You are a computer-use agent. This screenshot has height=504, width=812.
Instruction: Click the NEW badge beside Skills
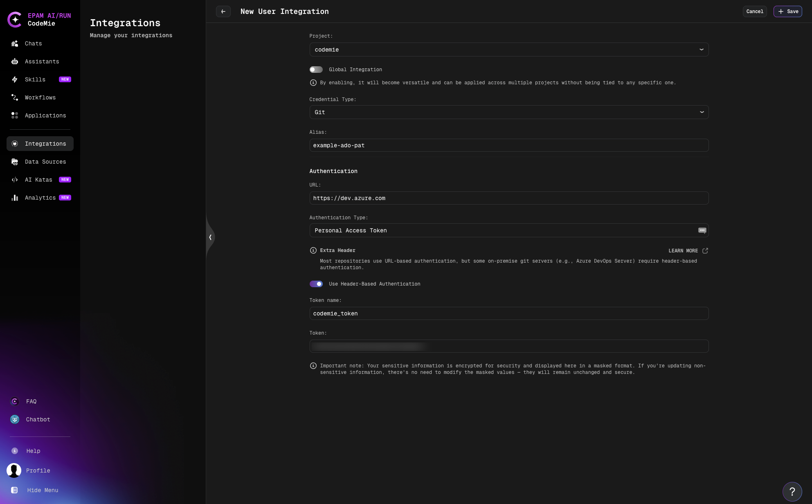pyautogui.click(x=65, y=79)
